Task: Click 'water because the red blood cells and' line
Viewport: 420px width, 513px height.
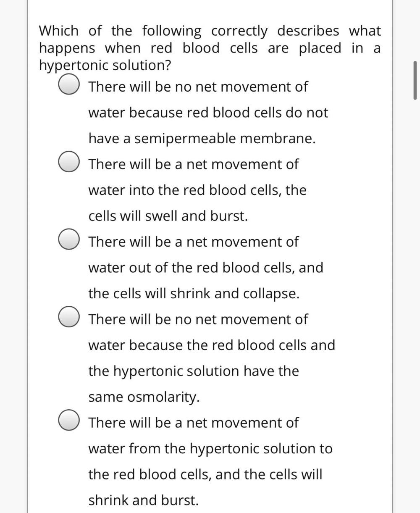Action: 212,345
